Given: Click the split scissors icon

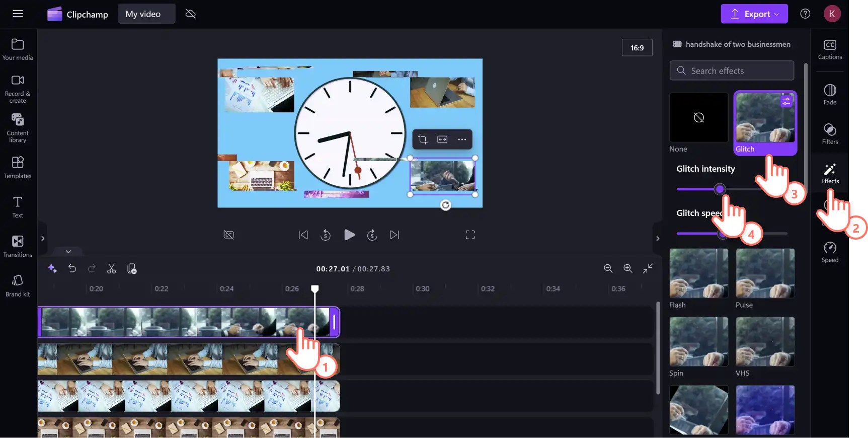Looking at the screenshot, I should pos(112,269).
